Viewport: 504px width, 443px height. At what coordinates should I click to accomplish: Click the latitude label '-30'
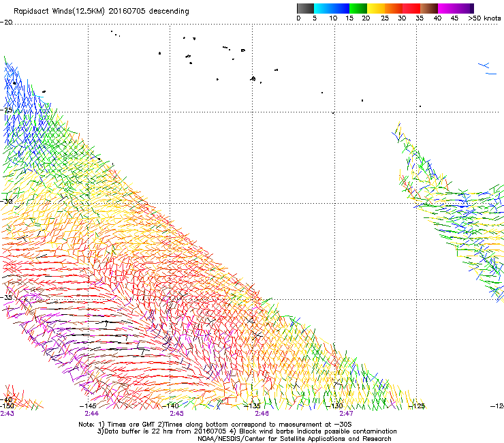6,201
